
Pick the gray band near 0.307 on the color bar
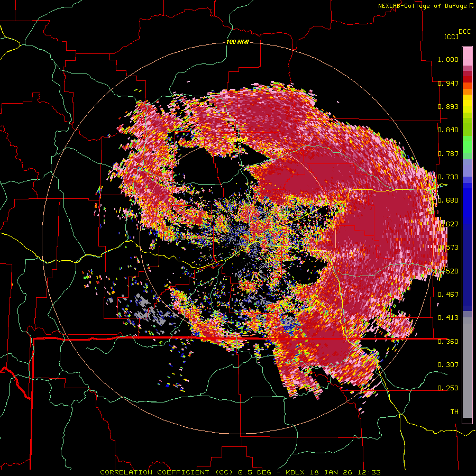pyautogui.click(x=467, y=368)
